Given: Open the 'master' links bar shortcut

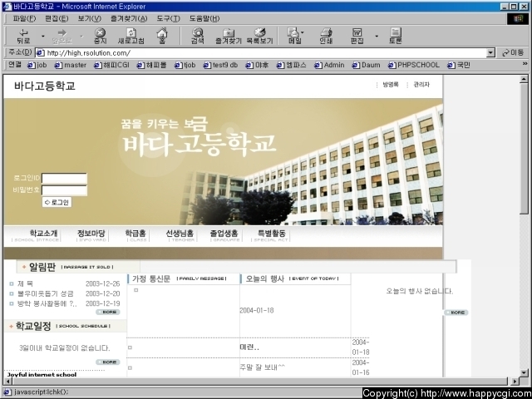Looking at the screenshot, I should (71, 65).
